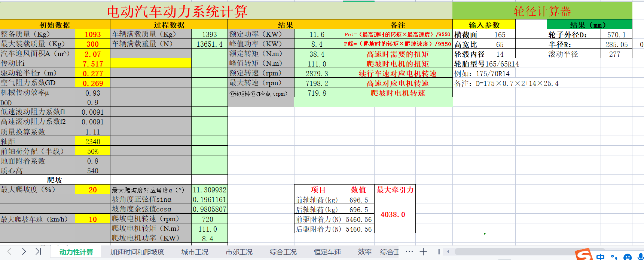The height and width of the screenshot is (260, 644).
Task: Select the 前轴荷分配 value cell 50%
Action: [x=93, y=151]
